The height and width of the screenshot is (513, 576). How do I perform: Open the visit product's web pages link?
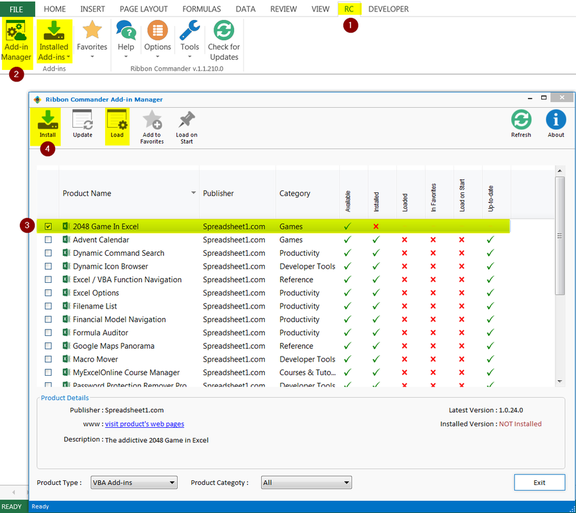(x=144, y=424)
